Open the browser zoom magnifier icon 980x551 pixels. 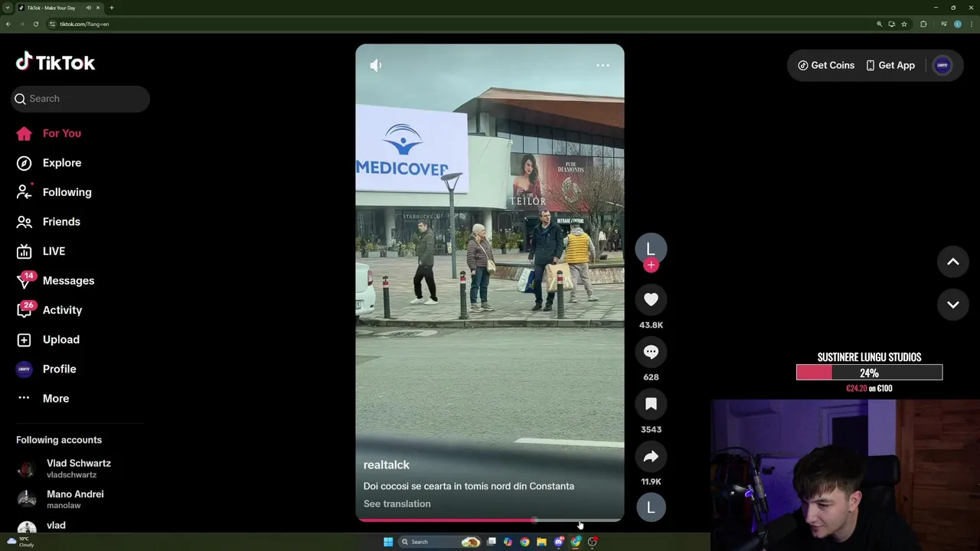(x=880, y=24)
